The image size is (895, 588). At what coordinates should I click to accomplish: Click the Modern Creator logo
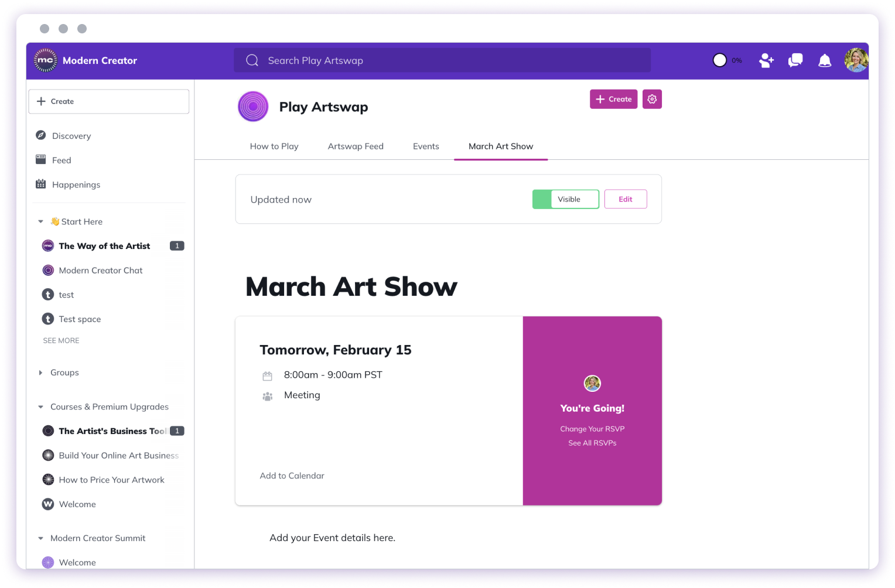coord(46,60)
